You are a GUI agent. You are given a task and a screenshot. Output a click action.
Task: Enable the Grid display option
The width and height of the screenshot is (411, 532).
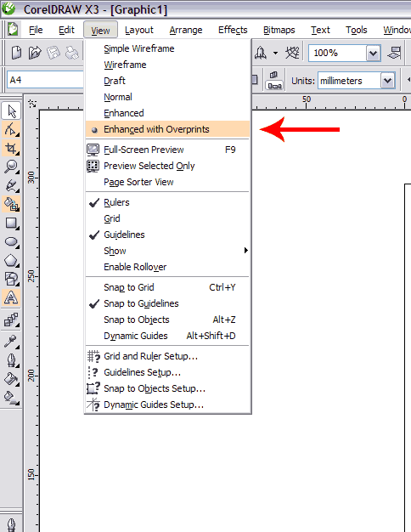click(167, 218)
